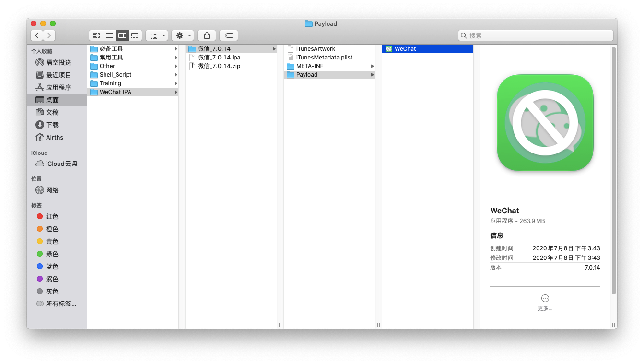644x364 pixels.
Task: Switch to list view mode
Action: (109, 35)
